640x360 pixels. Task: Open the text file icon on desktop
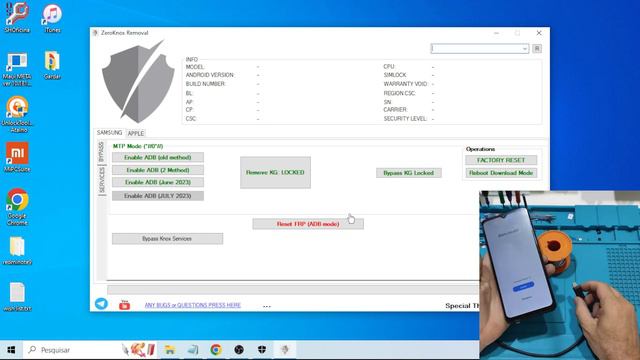[17, 297]
